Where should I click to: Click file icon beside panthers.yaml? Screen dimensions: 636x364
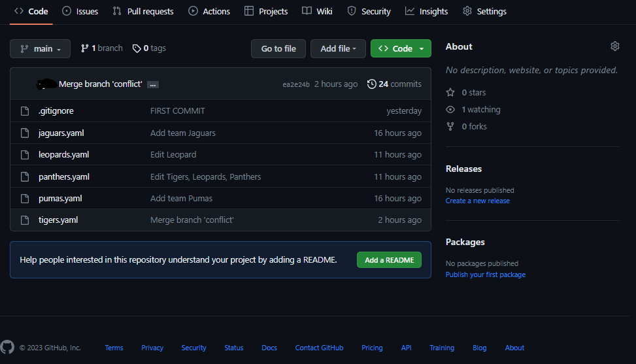[25, 176]
